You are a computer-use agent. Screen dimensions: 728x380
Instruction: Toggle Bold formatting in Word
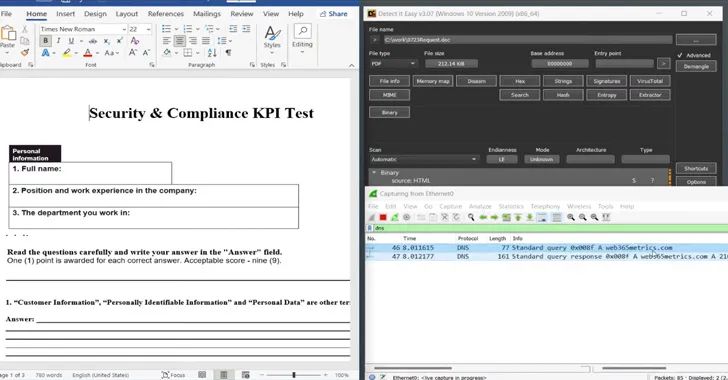[46, 41]
